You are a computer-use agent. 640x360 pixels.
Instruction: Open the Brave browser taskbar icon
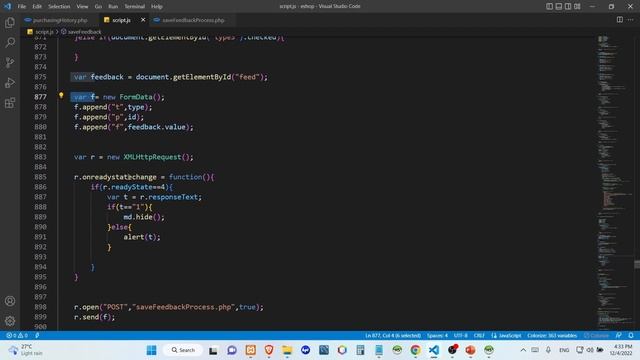tap(269, 350)
